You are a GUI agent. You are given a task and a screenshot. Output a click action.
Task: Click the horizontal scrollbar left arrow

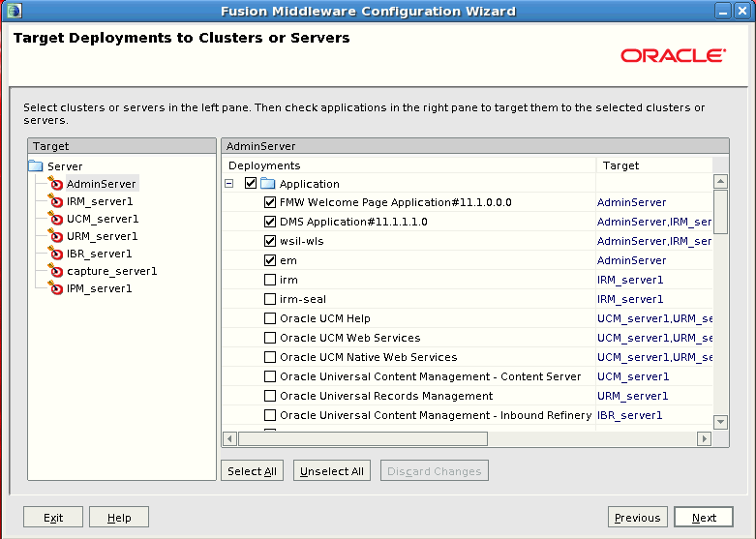230,438
